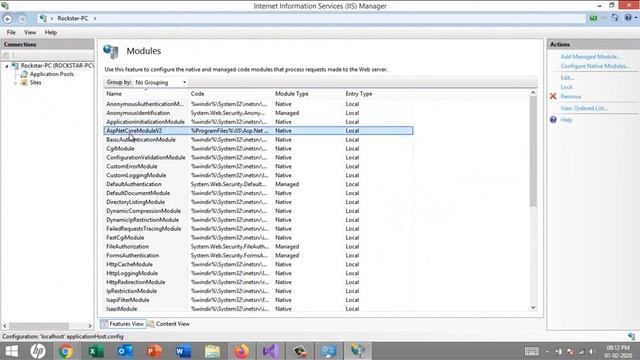Click the on-screen keyboard tray icon
Viewport: 640px width, 360px height.
coord(531,351)
